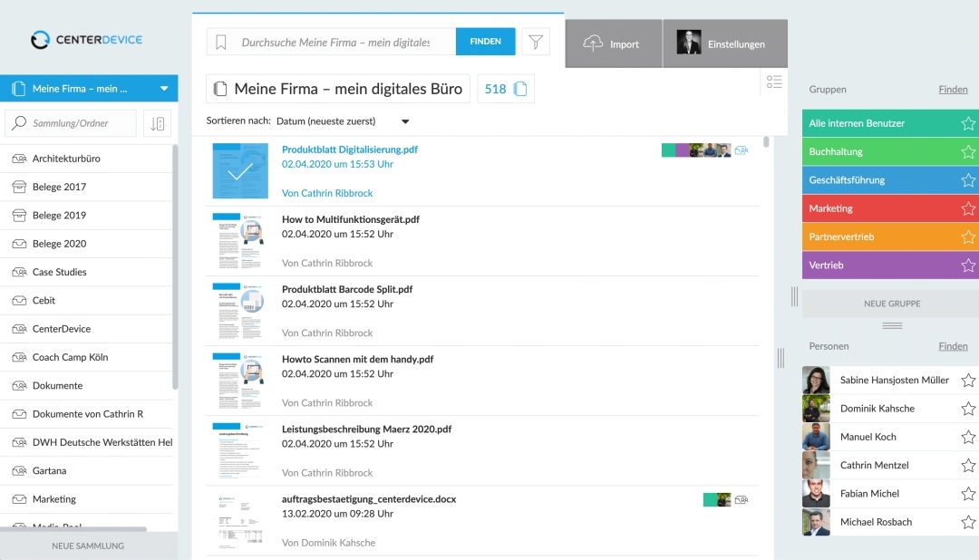The image size is (979, 560).
Task: Star Cathrin Mentzel
Action: 968,466
